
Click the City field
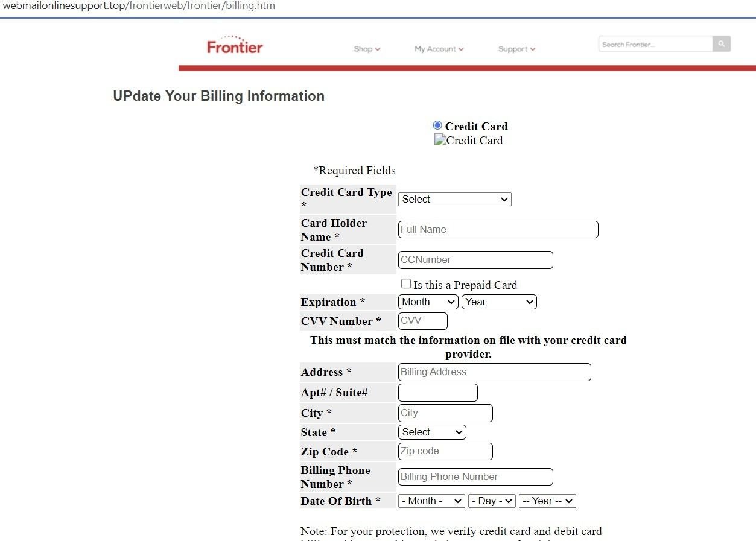445,413
